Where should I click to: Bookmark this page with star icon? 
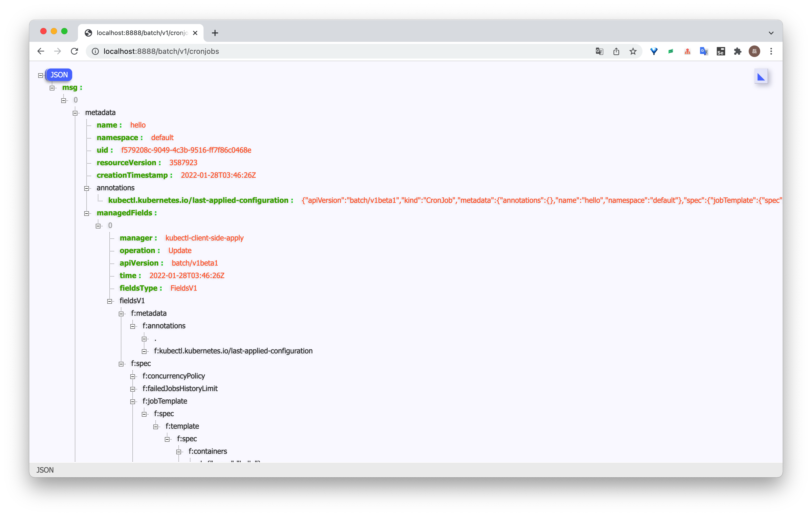point(633,51)
